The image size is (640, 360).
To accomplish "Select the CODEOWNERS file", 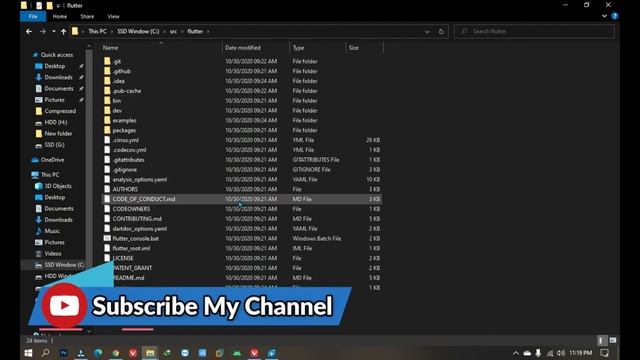I will 131,209.
